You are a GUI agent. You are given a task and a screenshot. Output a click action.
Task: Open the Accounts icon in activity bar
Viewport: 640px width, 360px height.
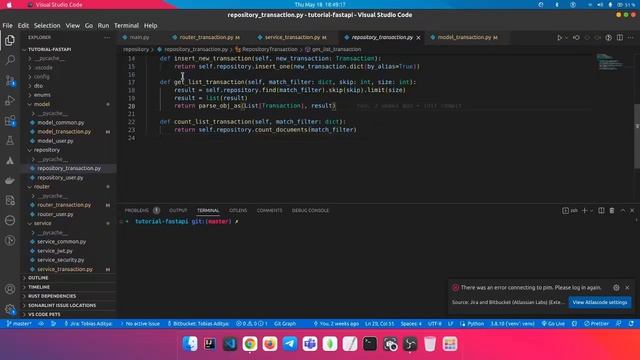coord(10,289)
